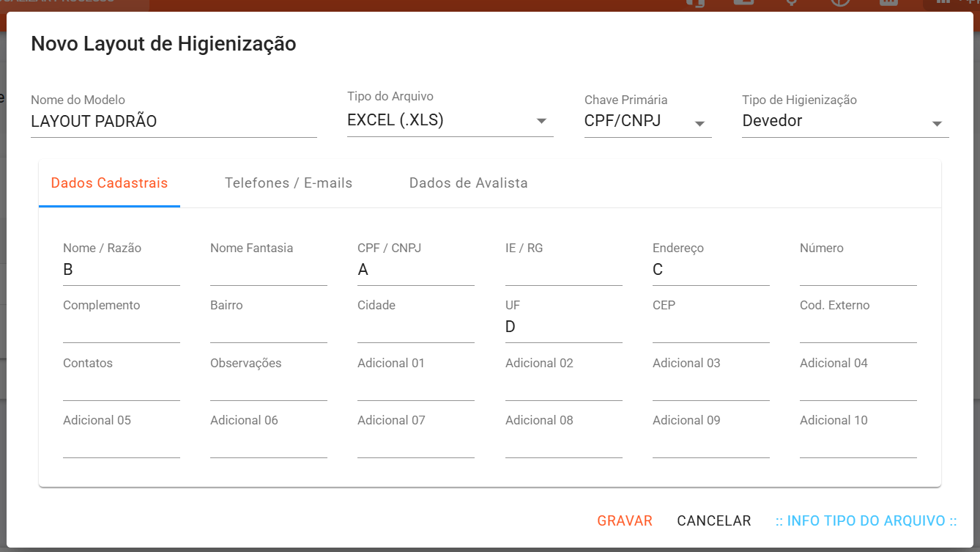
Task: Open the Tipo do Arquivo dropdown arrow
Action: click(x=541, y=121)
